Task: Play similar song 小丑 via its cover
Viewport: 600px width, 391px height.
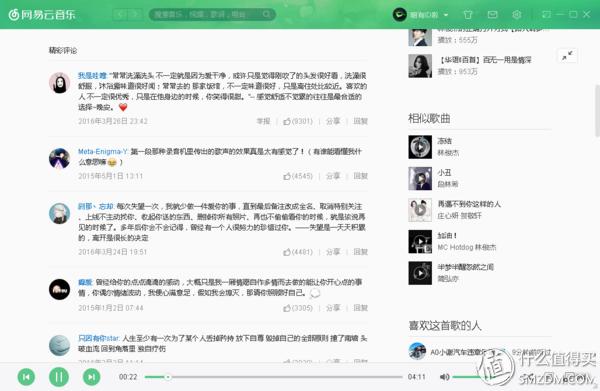Action: (420, 179)
